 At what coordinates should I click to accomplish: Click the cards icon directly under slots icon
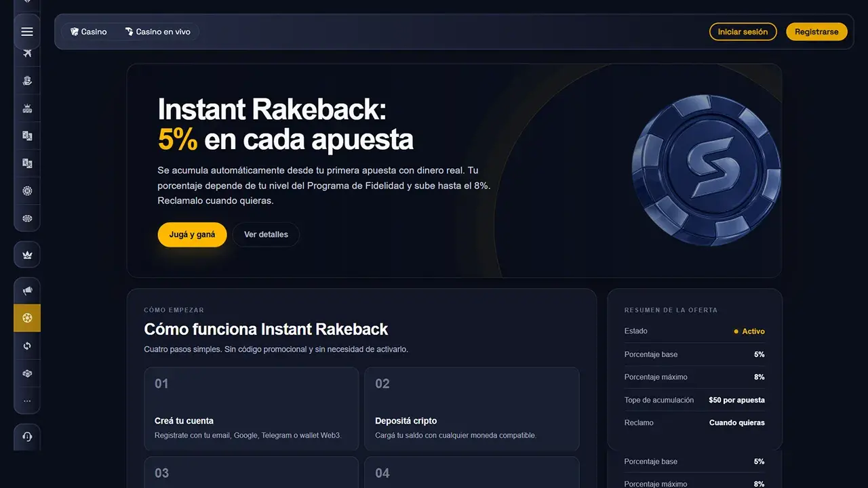coord(27,136)
